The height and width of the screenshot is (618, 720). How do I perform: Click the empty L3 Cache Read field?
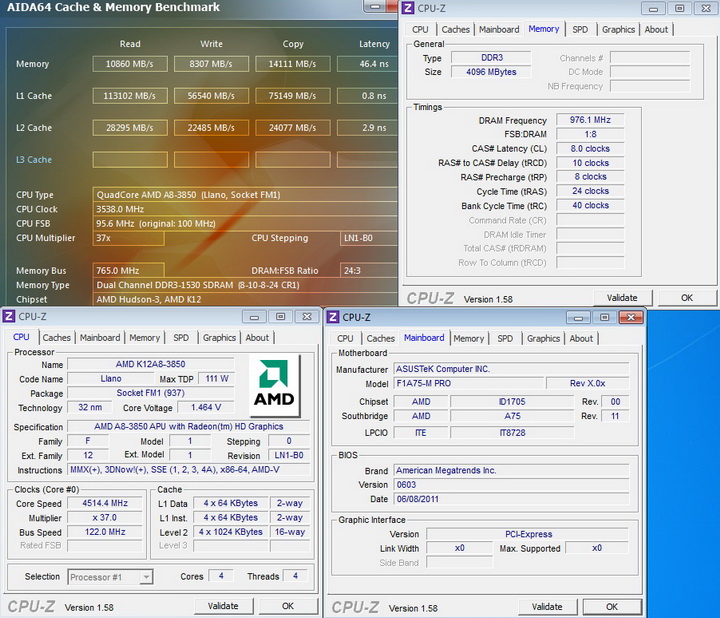click(x=130, y=160)
